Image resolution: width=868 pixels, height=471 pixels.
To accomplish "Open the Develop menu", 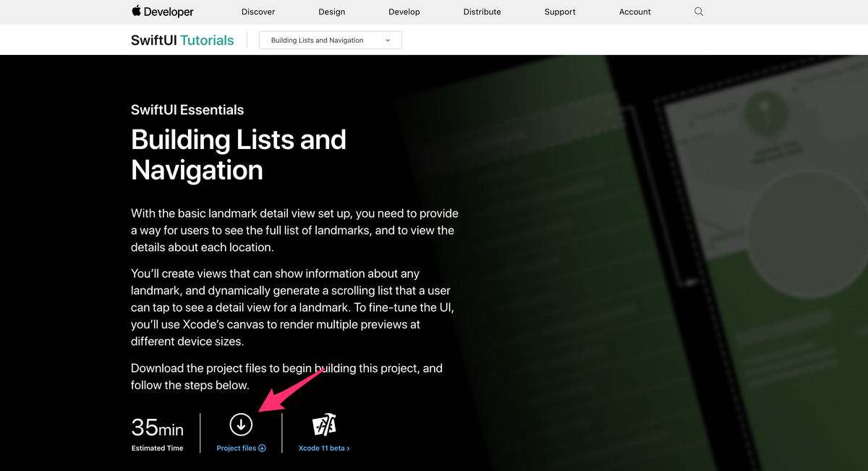I will coord(404,12).
